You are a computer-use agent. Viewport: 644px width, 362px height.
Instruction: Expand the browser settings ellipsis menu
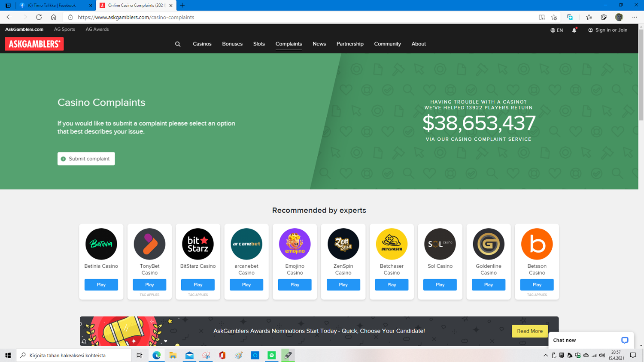pyautogui.click(x=634, y=17)
